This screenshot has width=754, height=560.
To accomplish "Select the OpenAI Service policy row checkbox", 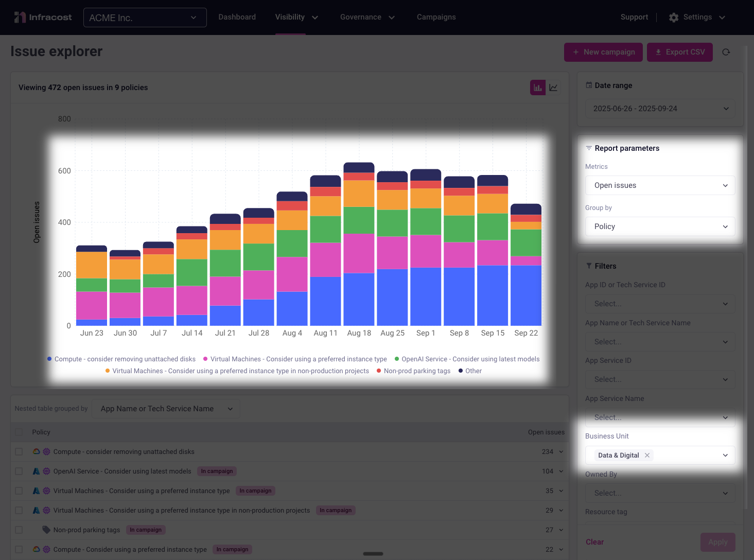I will pos(19,471).
